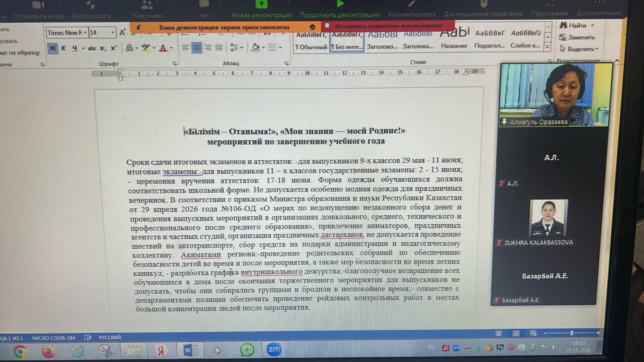644x362 pixels.
Task: Open Google Chrome from the taskbar
Action: [x=19, y=352]
